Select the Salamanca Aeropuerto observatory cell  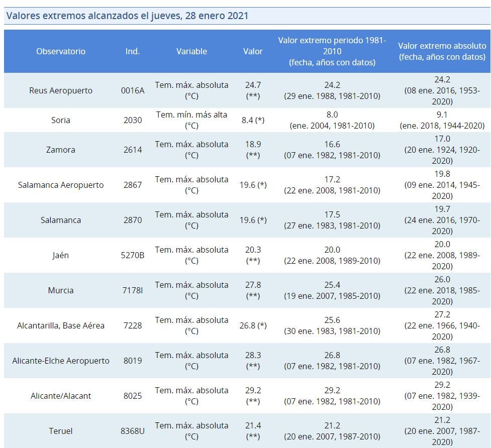(61, 185)
